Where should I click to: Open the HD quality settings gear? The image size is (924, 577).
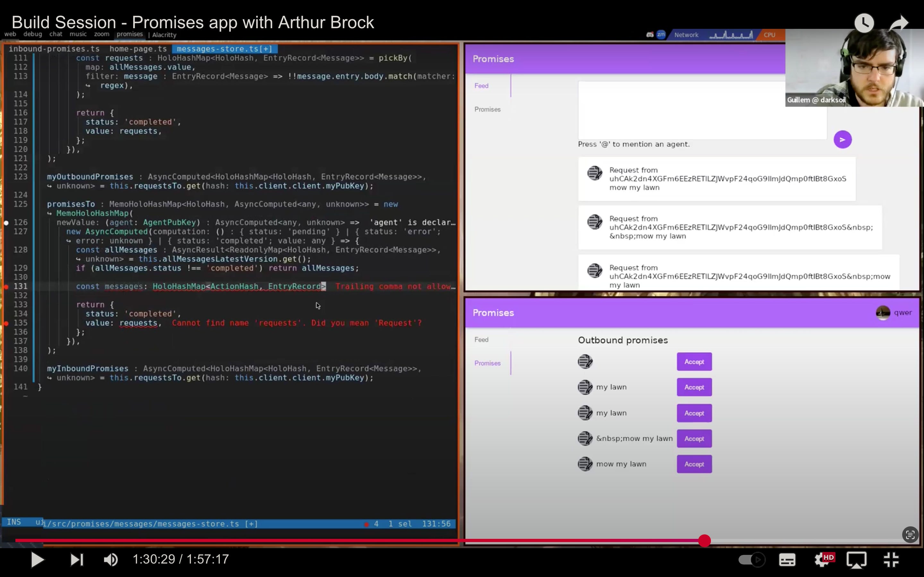pyautogui.click(x=822, y=559)
